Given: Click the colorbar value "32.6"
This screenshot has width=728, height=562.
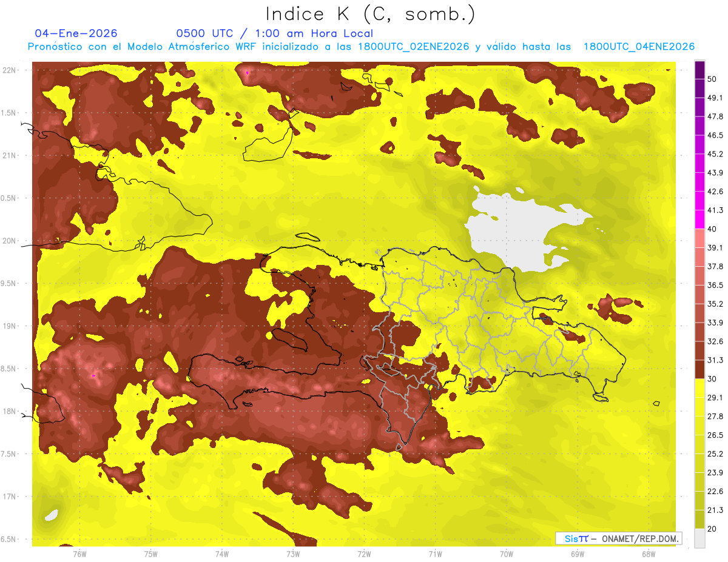Looking at the screenshot, I should [x=715, y=341].
